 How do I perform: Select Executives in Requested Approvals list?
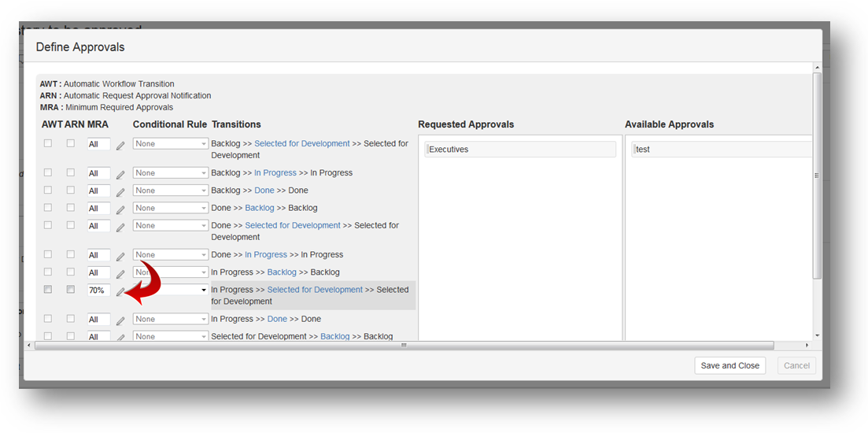[x=519, y=149]
